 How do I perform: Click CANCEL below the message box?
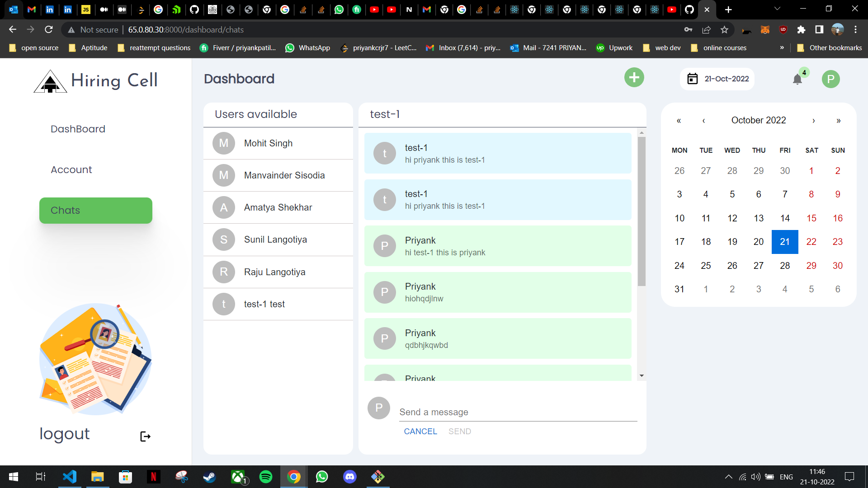tap(420, 431)
